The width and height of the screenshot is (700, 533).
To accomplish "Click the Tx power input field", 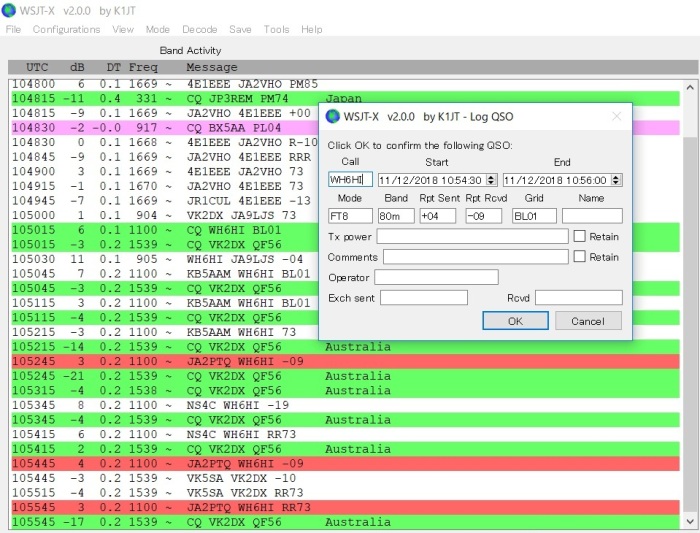I will (x=472, y=236).
